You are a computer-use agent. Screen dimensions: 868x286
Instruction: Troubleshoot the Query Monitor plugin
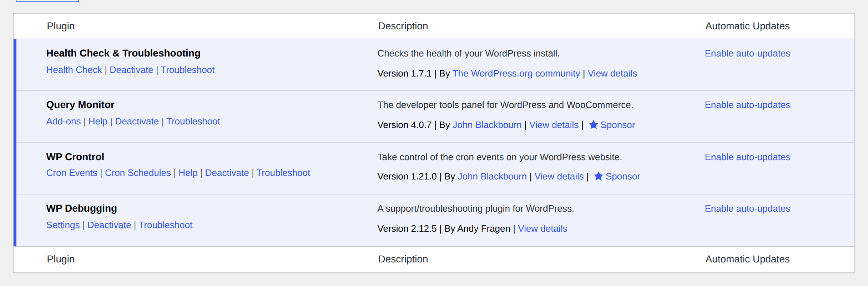coord(193,121)
